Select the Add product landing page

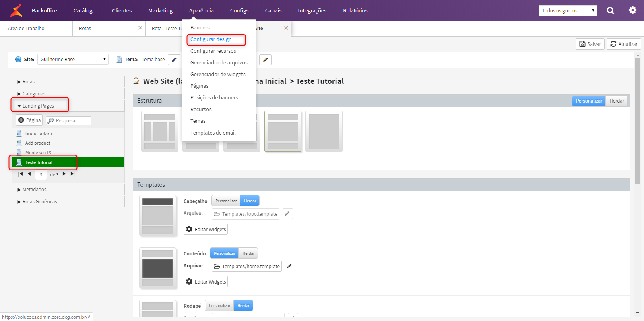click(x=37, y=143)
